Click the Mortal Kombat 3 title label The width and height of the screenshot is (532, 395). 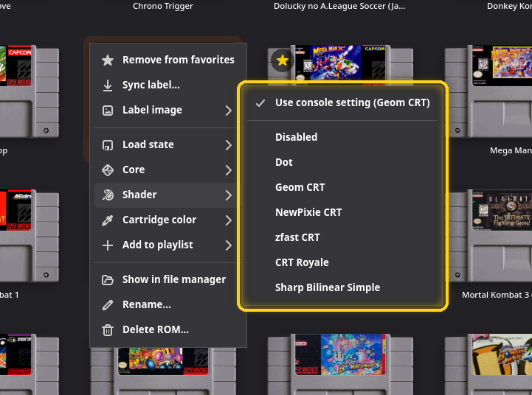pos(497,295)
